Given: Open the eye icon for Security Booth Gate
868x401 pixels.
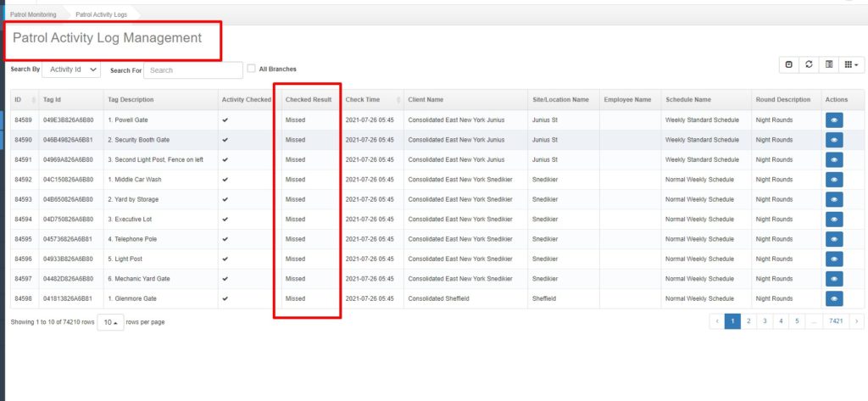Looking at the screenshot, I should [x=834, y=140].
